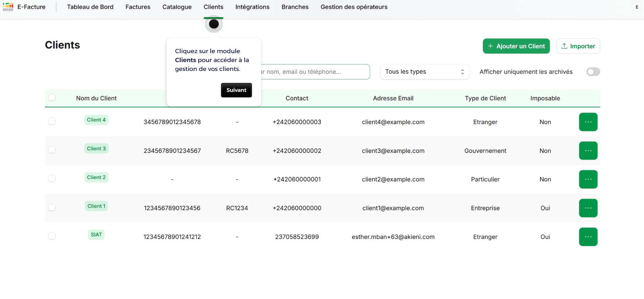Open the Factures menu

[138, 7]
